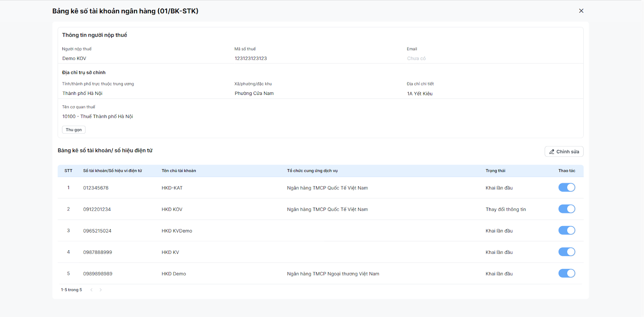The width and height of the screenshot is (644, 317).
Task: Toggle the switch for HKD Demo row
Action: 567,273
